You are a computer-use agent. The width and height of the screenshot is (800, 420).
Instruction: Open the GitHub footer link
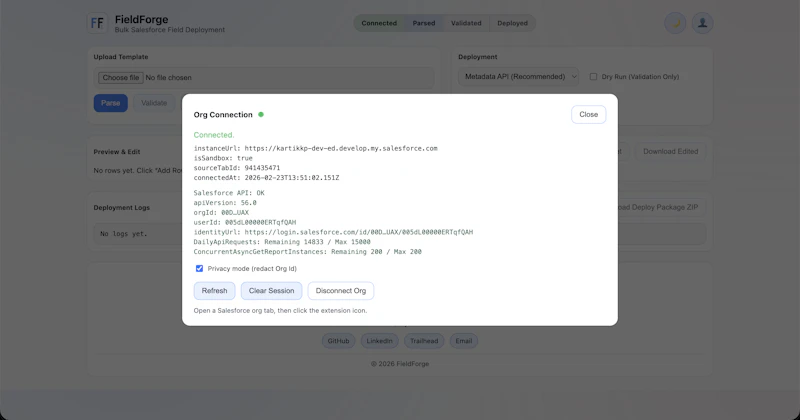click(x=338, y=341)
